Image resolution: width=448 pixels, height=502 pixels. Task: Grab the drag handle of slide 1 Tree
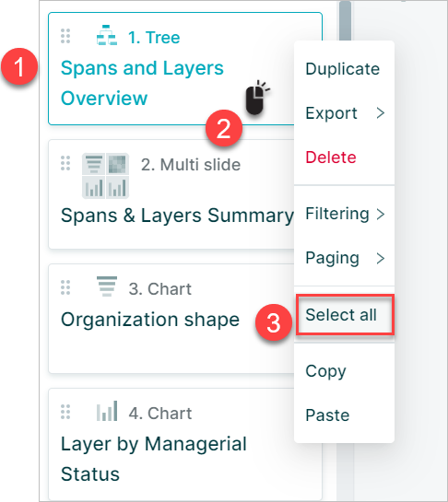65,36
